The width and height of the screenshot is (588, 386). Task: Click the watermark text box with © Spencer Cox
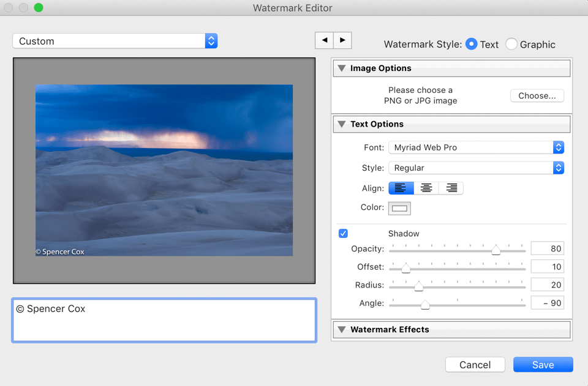(x=164, y=320)
